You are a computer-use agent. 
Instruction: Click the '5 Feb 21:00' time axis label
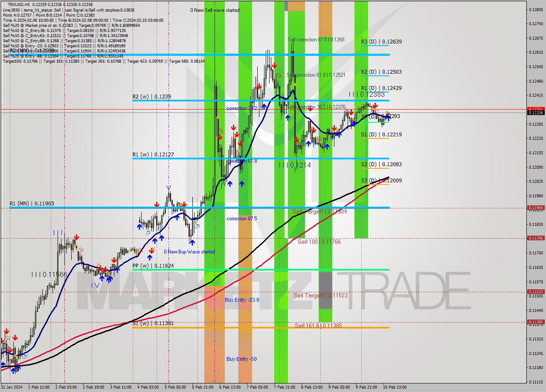[x=203, y=387]
